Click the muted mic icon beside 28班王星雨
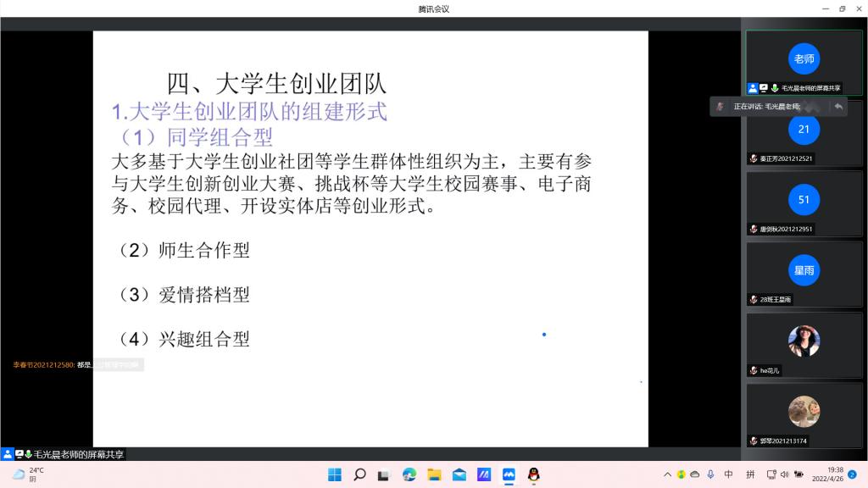This screenshot has width=868, height=488. click(754, 299)
